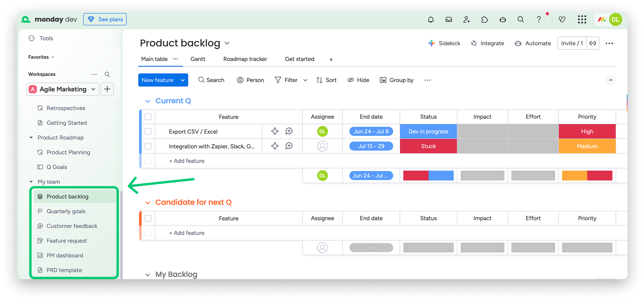Image resolution: width=644 pixels, height=301 pixels.
Task: Collapse the Current Q group
Action: (148, 101)
